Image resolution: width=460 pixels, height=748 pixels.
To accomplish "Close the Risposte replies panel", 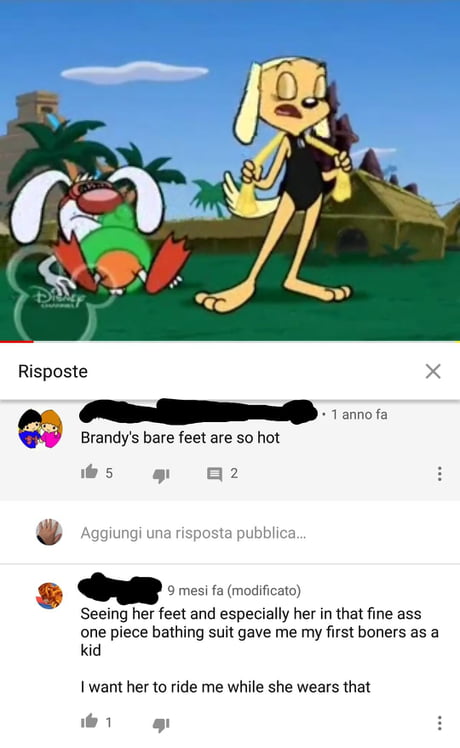I will [x=433, y=371].
